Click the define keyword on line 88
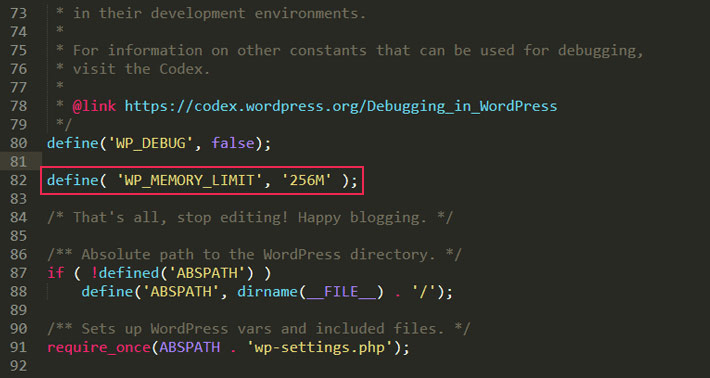710x378 pixels. [107, 292]
